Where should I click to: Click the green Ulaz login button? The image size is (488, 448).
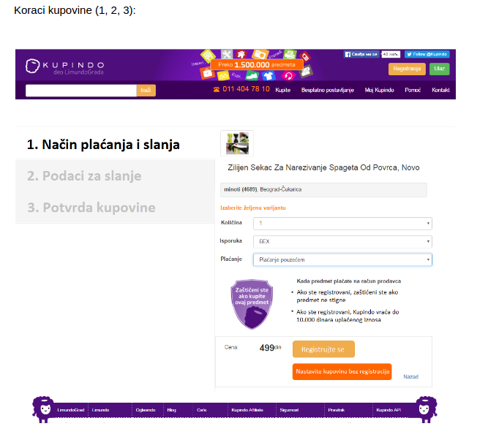point(440,69)
